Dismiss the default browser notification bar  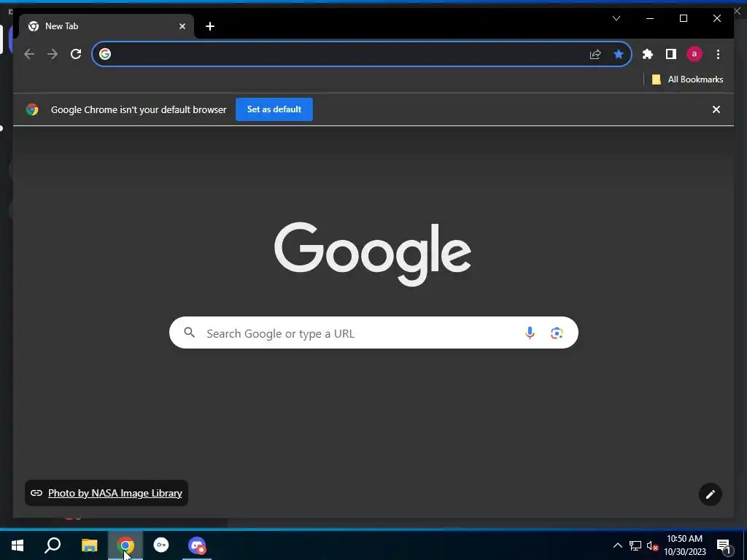click(716, 109)
